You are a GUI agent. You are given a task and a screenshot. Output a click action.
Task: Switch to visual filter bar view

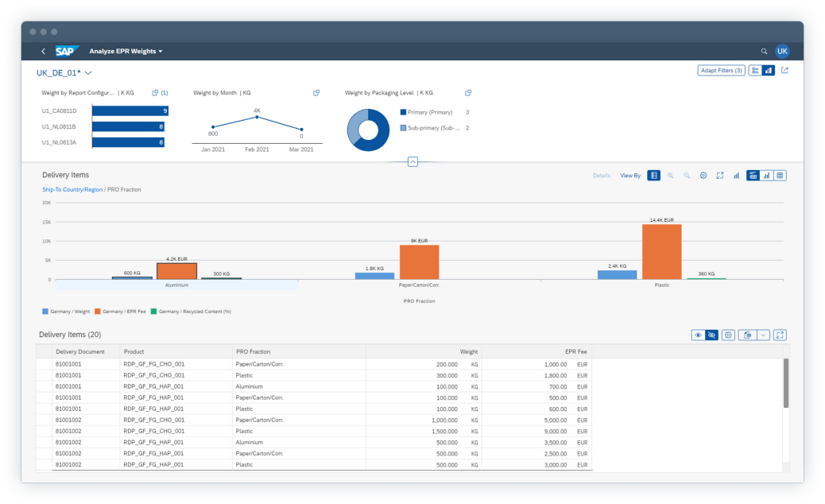pos(769,71)
